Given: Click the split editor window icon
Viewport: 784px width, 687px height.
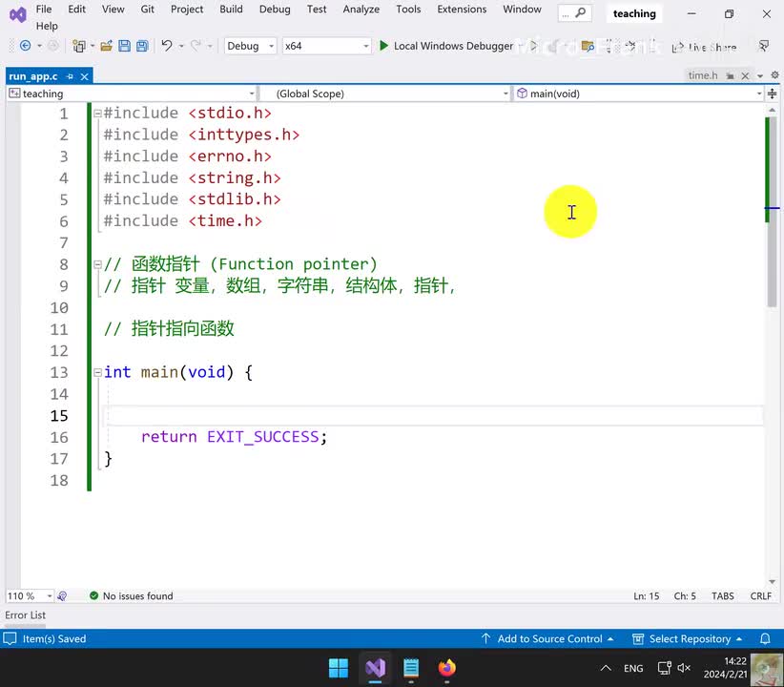Looking at the screenshot, I should click(x=772, y=94).
